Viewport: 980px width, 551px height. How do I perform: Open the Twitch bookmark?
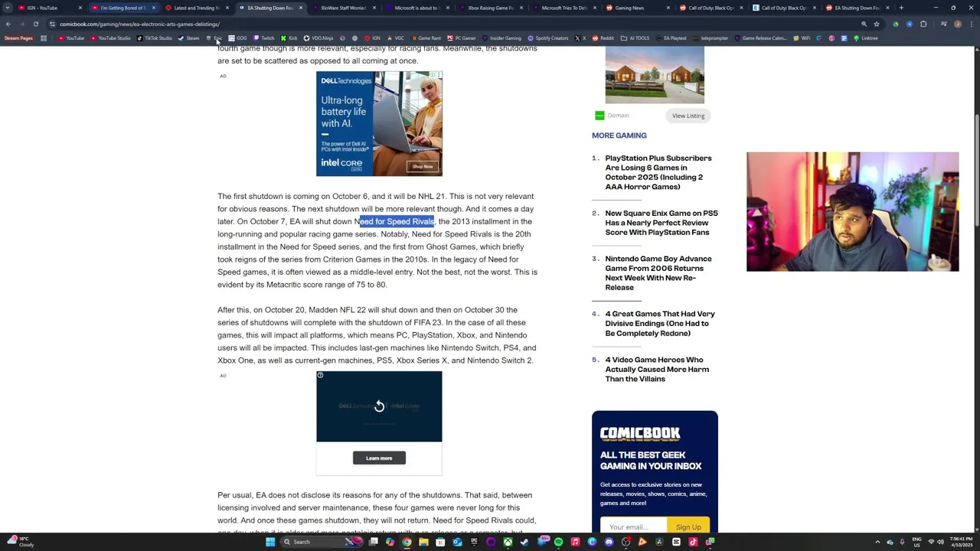point(263,38)
